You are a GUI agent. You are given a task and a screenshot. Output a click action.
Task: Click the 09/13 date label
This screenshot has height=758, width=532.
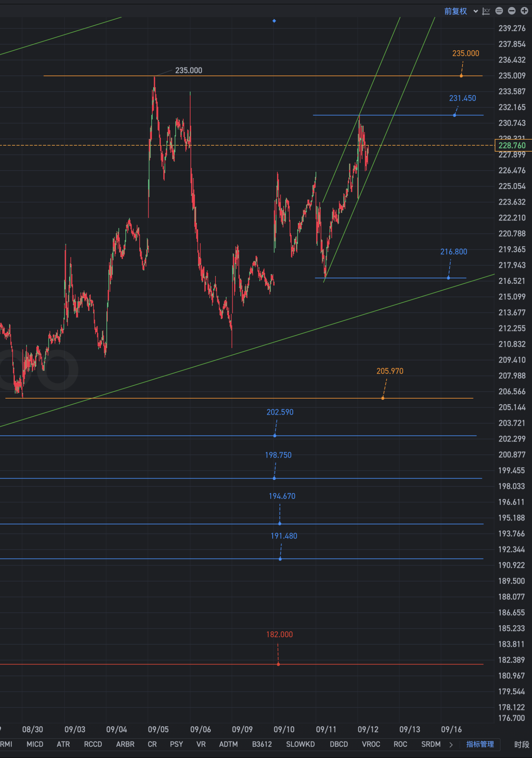pos(410,729)
